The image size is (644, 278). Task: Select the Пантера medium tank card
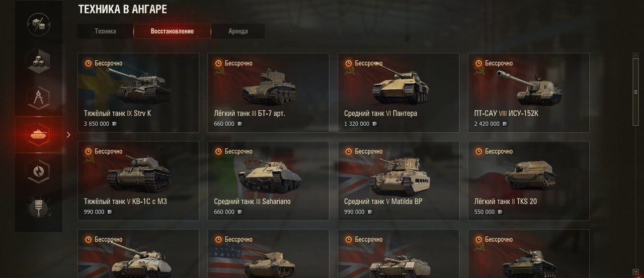398,93
